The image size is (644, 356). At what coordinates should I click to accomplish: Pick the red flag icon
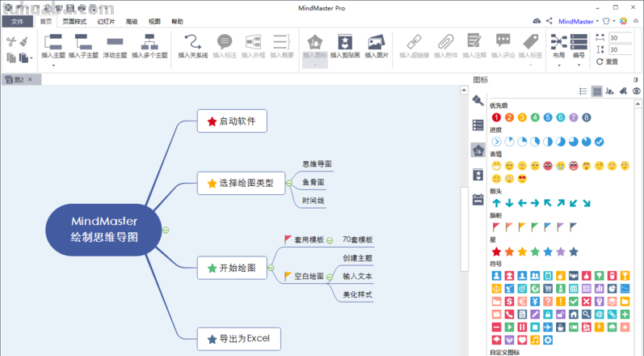tap(496, 227)
